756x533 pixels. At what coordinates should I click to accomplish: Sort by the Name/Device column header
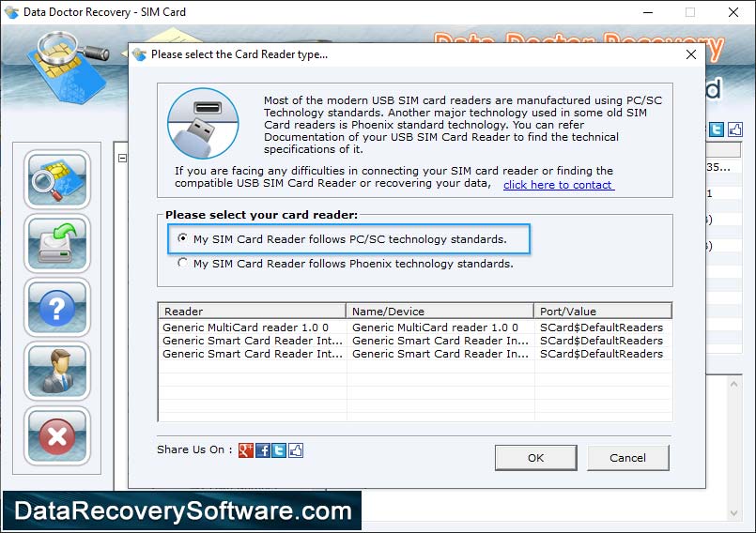point(440,311)
